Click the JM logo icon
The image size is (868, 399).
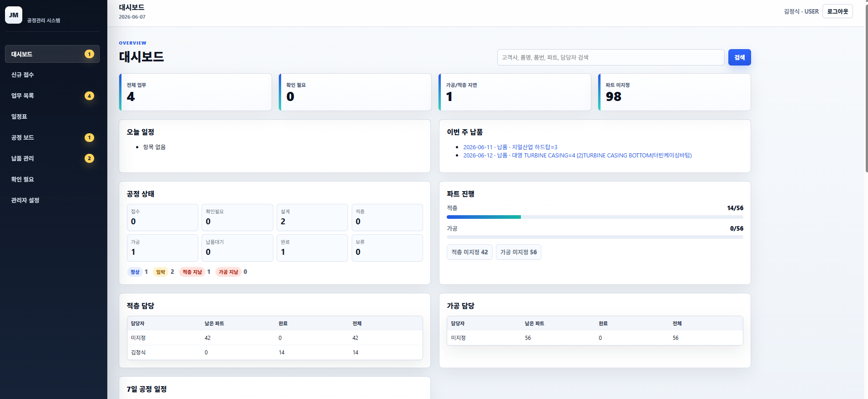click(x=14, y=15)
